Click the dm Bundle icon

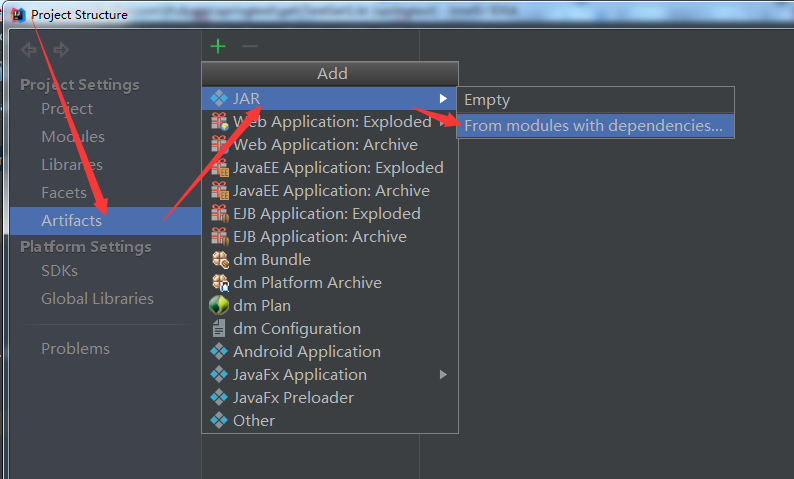(x=220, y=260)
